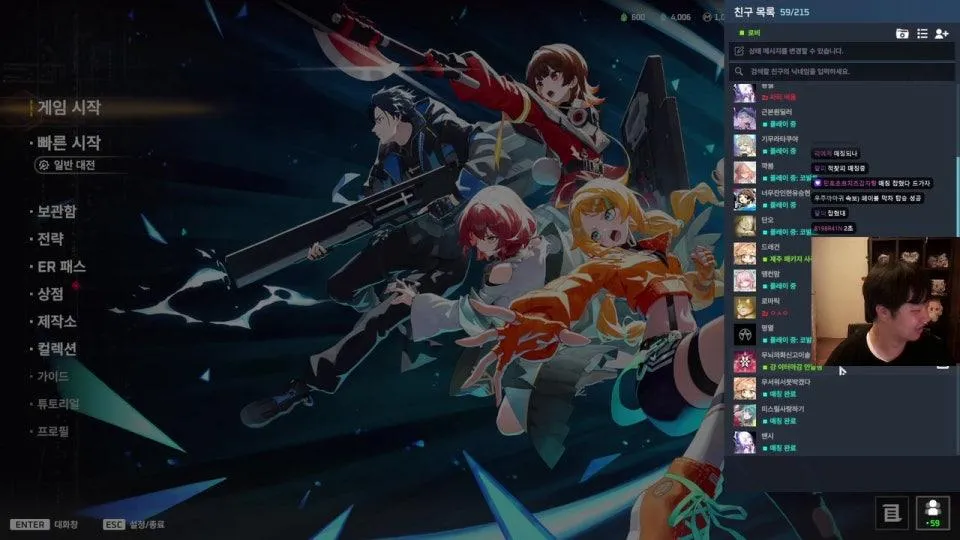Select friend name 무뇌의화신고이슬

click(786, 354)
